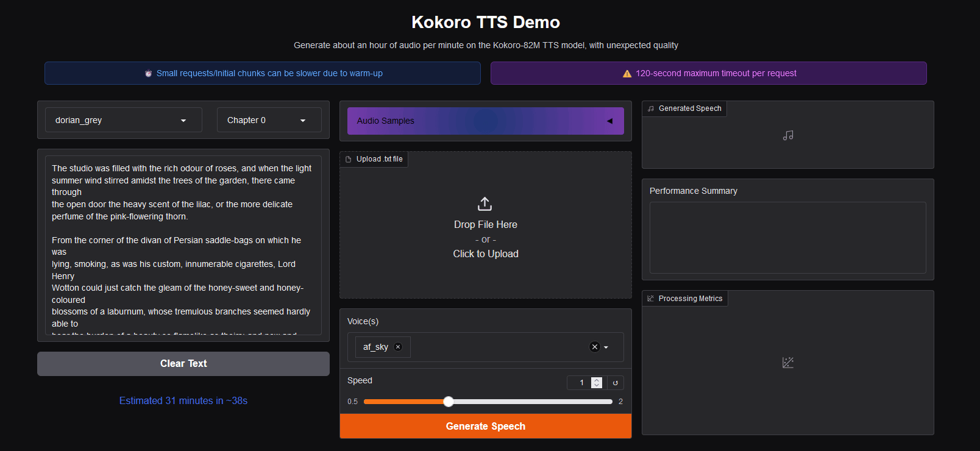Collapse the Audio Samples accordion arrow
The height and width of the screenshot is (451, 980).
point(609,121)
